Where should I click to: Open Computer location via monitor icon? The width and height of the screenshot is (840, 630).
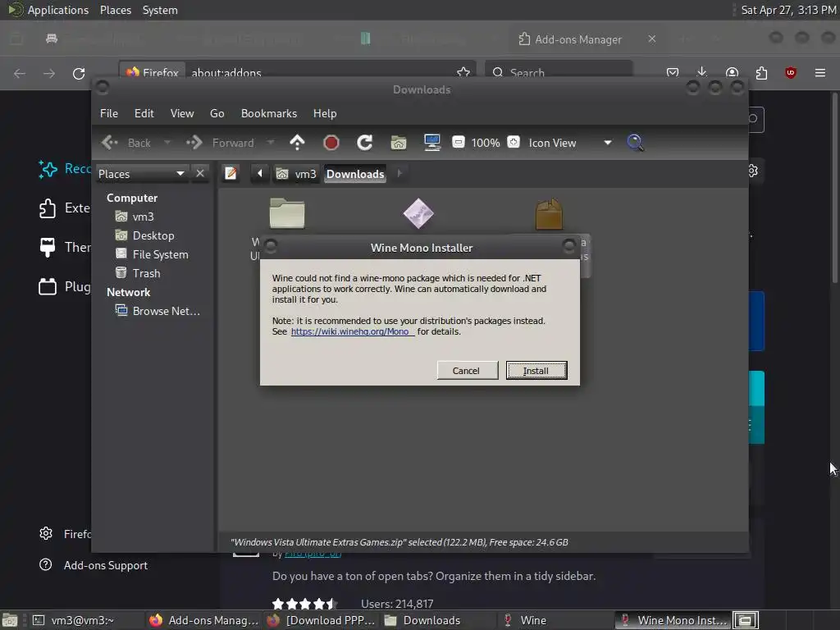tap(431, 143)
